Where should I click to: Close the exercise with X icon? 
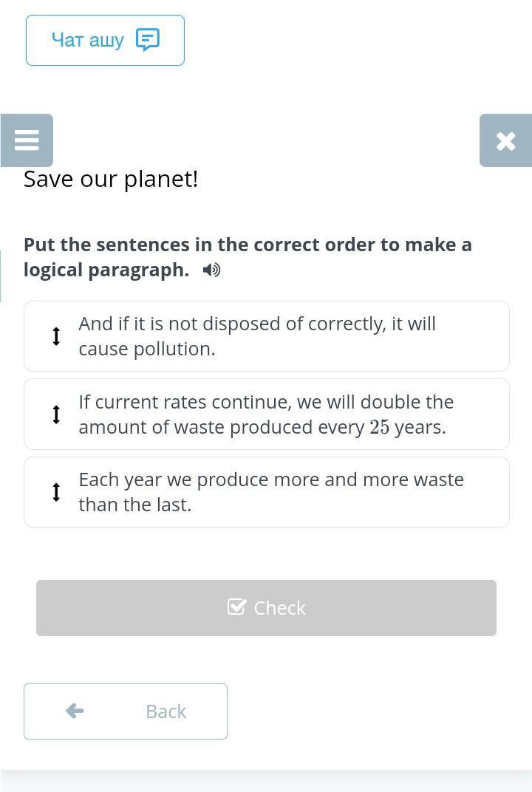pyautogui.click(x=505, y=140)
